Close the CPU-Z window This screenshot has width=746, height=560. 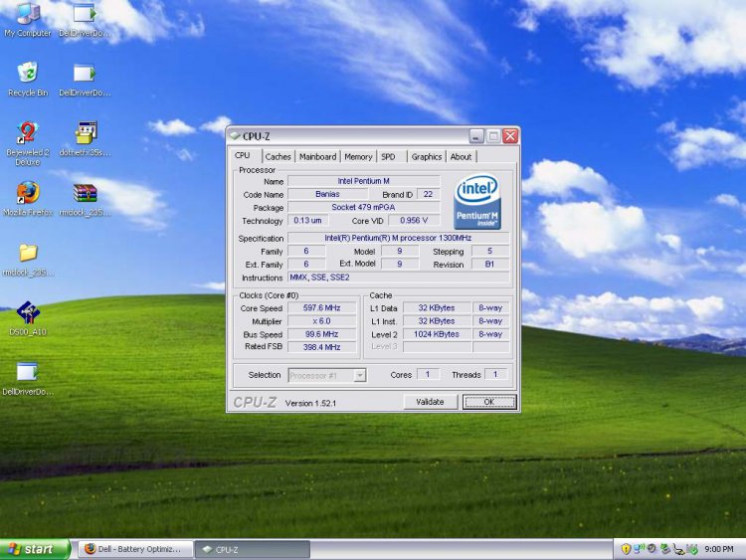pyautogui.click(x=510, y=136)
